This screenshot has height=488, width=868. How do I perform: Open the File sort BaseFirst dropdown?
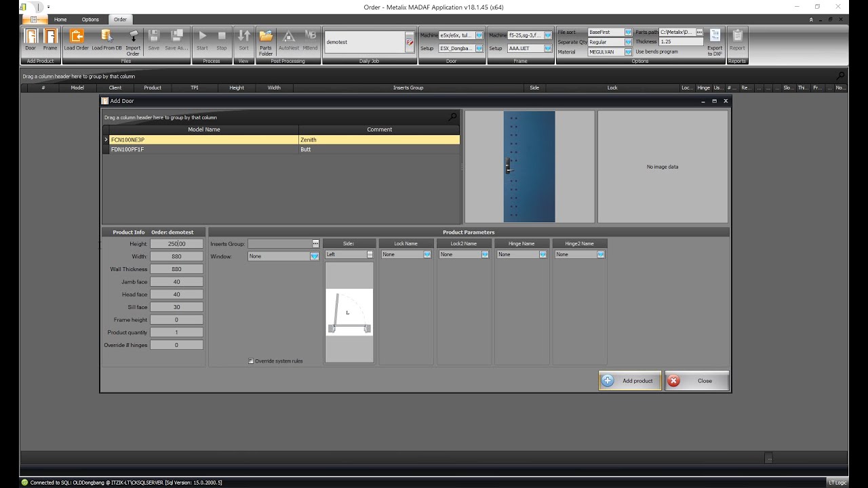629,32
